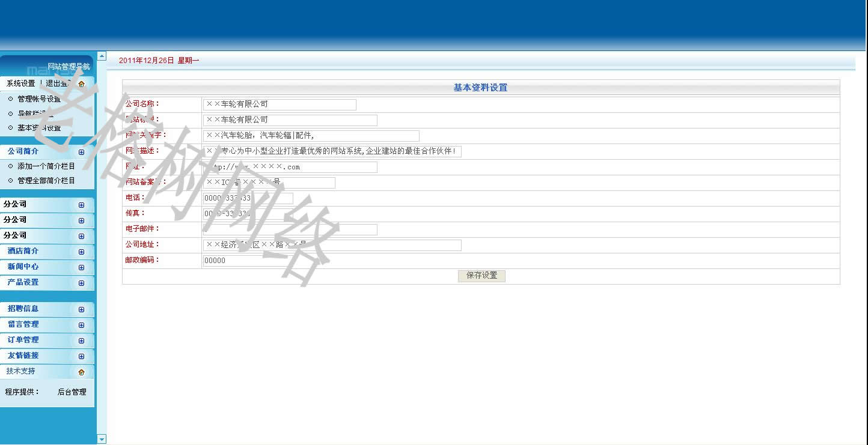Focus the 邮政编码 postal code field

tap(248, 261)
